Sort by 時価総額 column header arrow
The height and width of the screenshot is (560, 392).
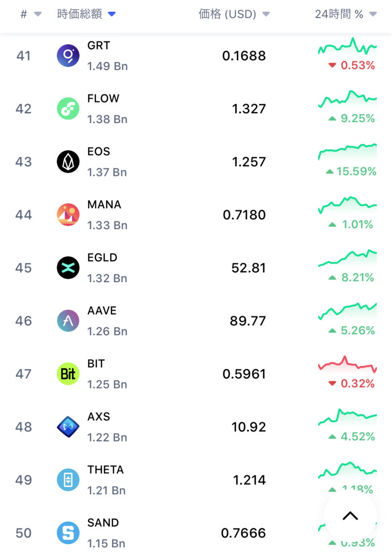pyautogui.click(x=112, y=15)
